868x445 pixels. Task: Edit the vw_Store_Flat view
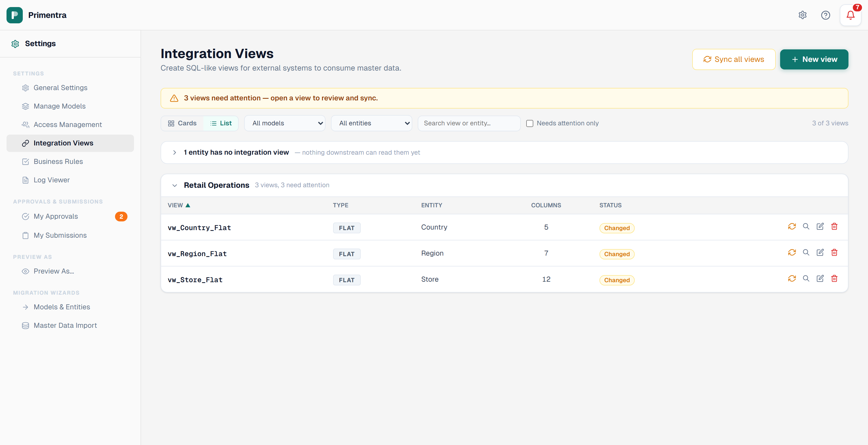(x=820, y=278)
